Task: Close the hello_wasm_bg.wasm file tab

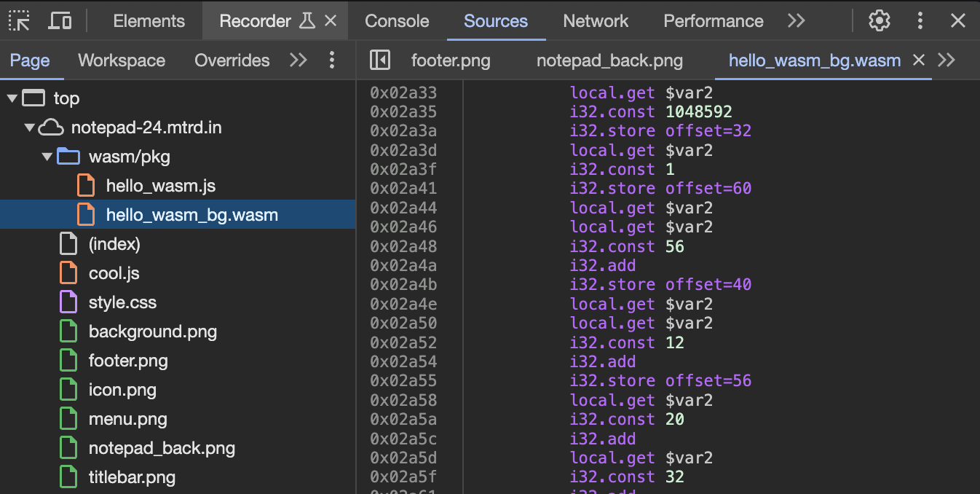Action: click(x=919, y=60)
